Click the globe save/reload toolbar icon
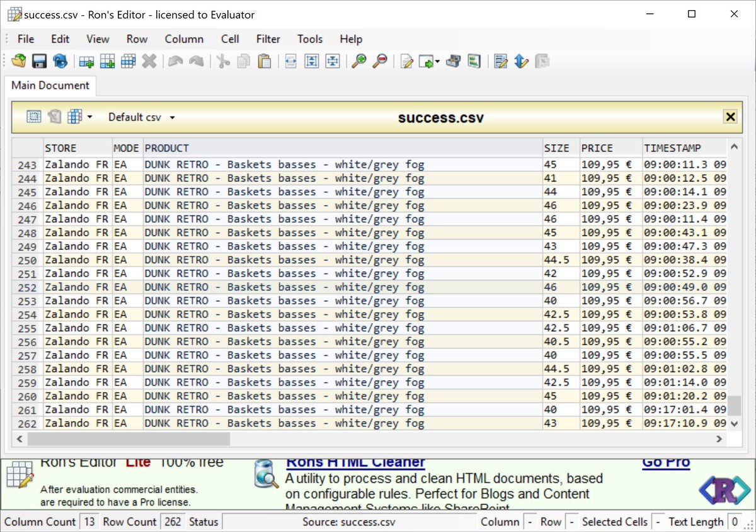Viewport: 756px width, 532px height. pyautogui.click(x=60, y=61)
